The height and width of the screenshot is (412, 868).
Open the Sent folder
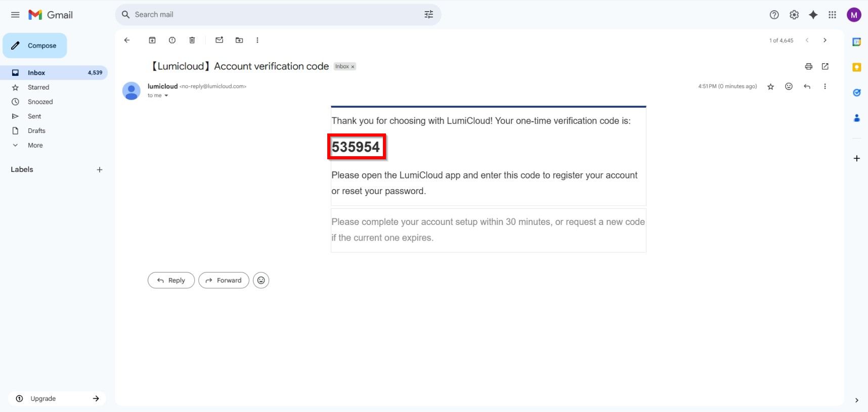34,116
